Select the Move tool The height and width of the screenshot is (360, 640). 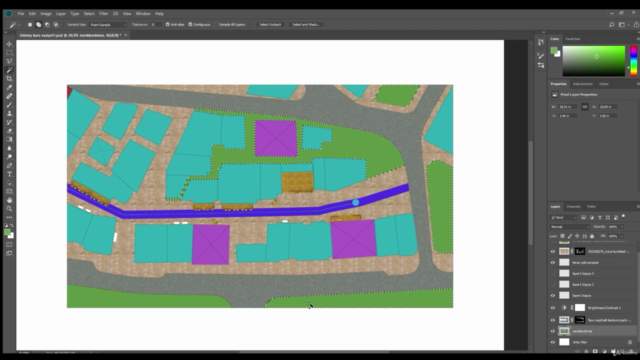pos(9,44)
